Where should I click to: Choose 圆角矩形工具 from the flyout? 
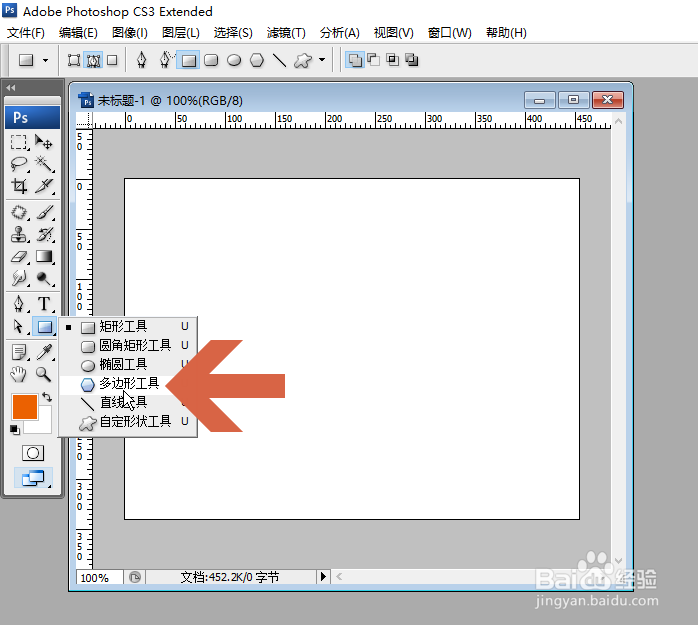[x=128, y=345]
